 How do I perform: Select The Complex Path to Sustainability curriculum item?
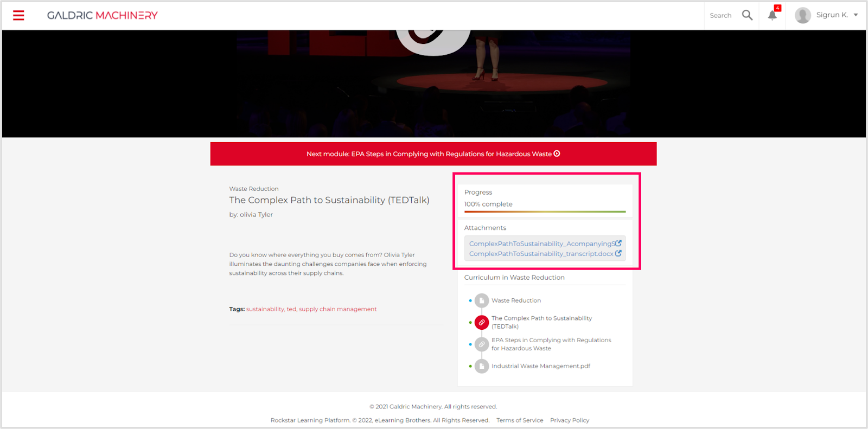tap(541, 322)
